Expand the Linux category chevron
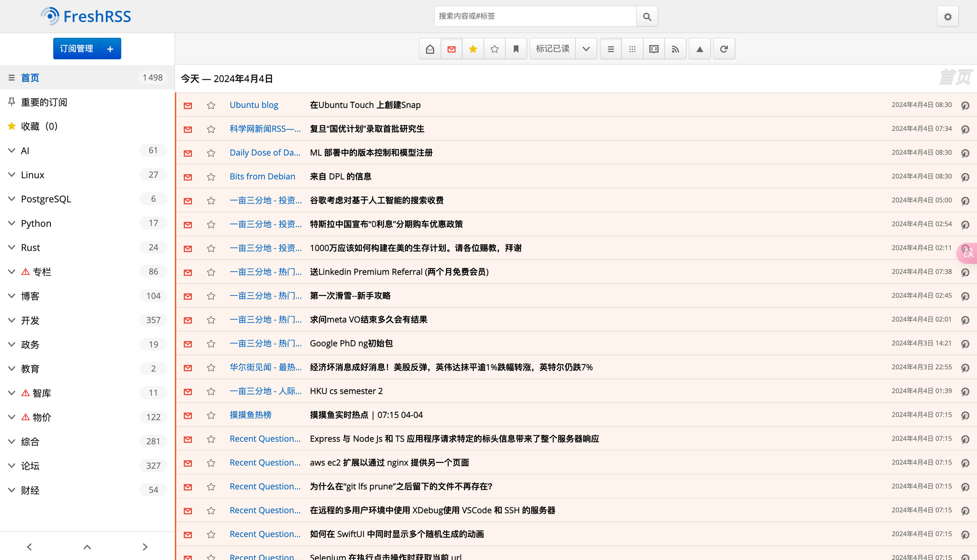The image size is (977, 560). click(x=12, y=175)
